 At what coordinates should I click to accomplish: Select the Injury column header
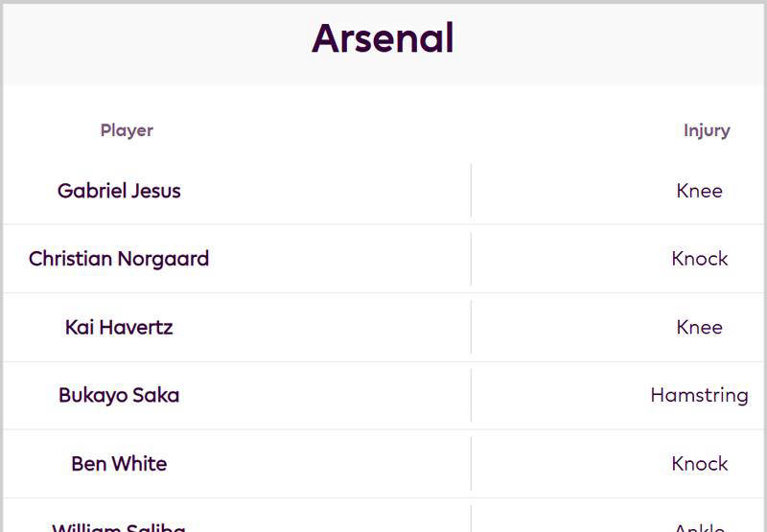(x=707, y=130)
